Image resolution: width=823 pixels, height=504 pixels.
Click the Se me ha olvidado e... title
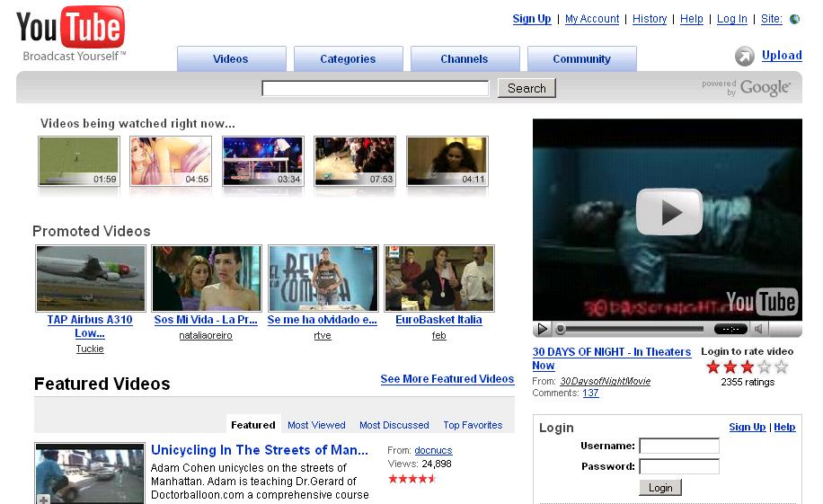coord(323,319)
